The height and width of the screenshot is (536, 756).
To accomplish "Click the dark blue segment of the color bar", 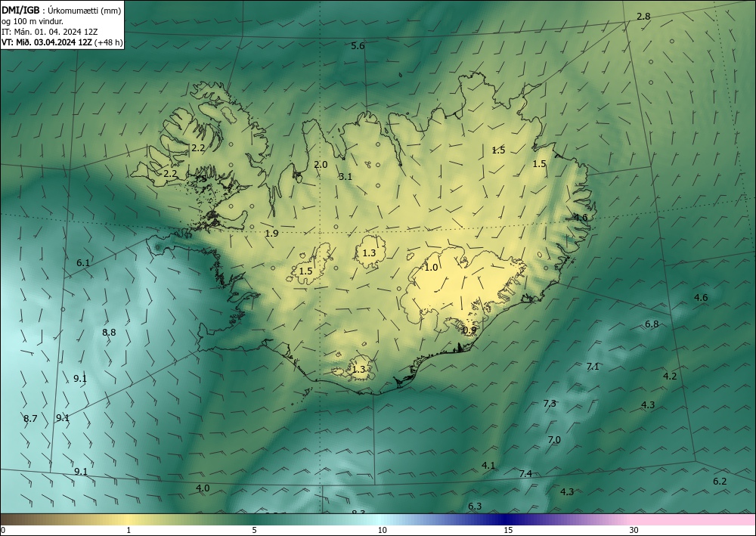I will [507, 519].
